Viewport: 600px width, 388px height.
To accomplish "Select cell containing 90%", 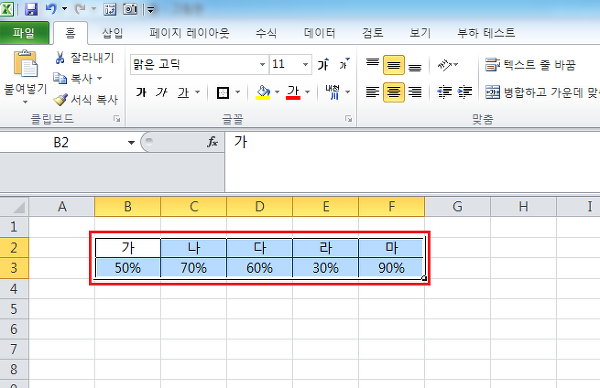I will coord(391,267).
